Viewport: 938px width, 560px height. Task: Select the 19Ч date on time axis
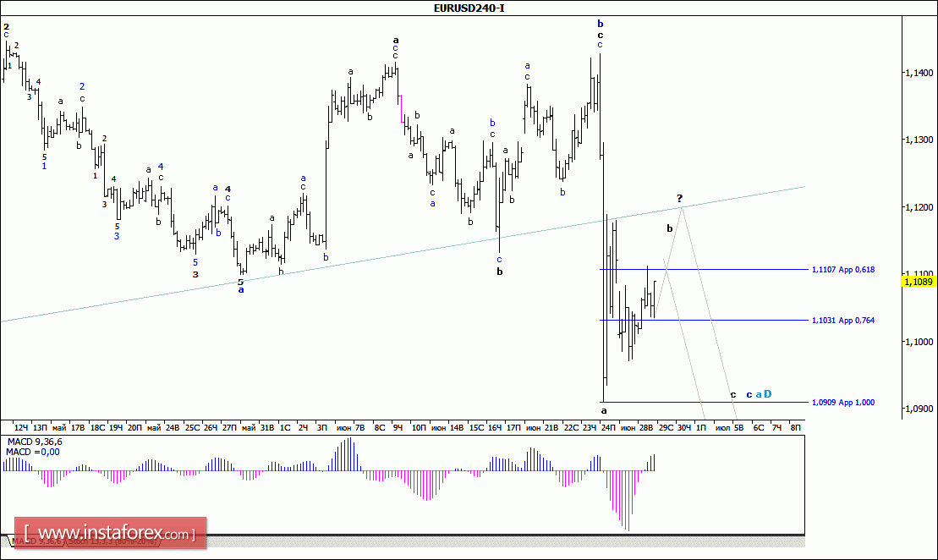116,427
